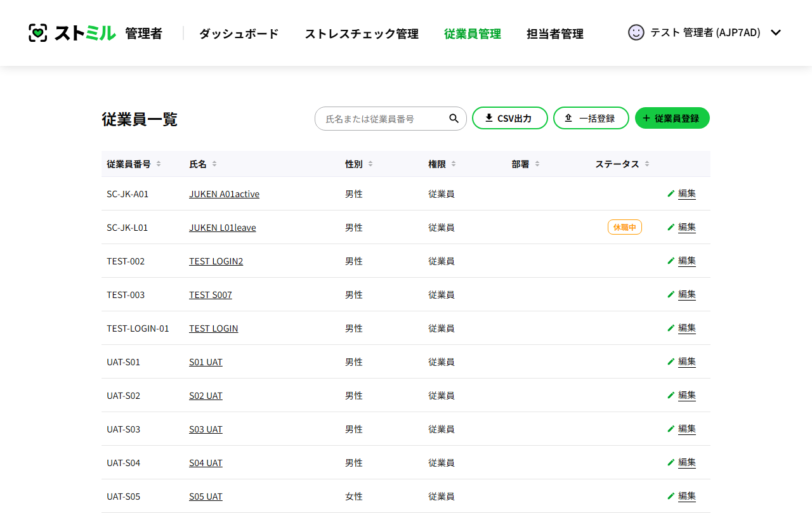Click the smiley user avatar icon
The height and width of the screenshot is (513, 812).
[x=636, y=32]
